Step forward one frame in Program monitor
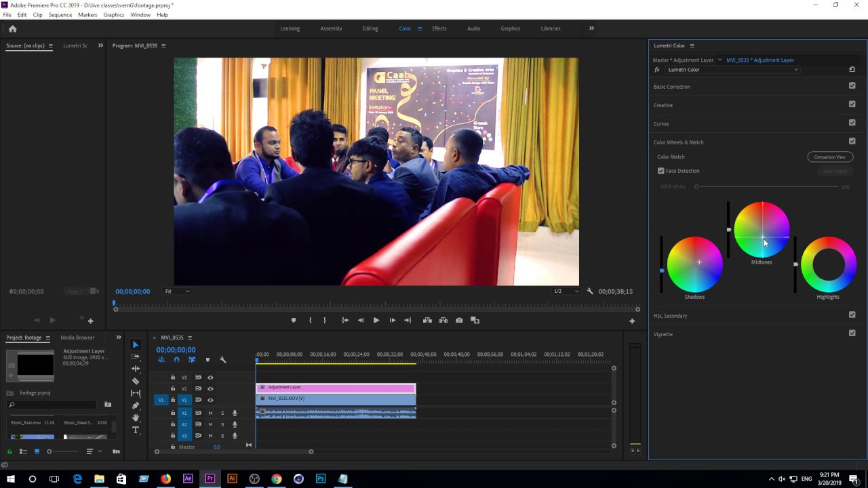The height and width of the screenshot is (488, 868). (x=392, y=321)
